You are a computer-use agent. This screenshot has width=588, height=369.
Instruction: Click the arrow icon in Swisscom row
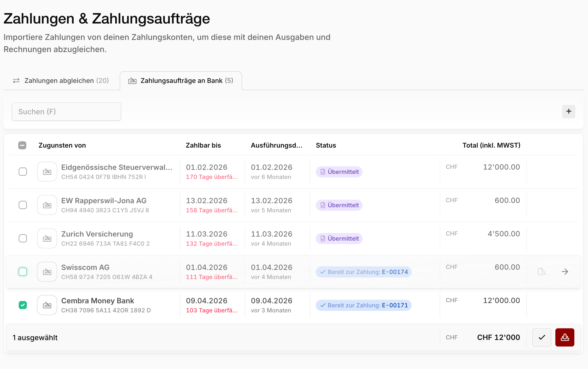tap(565, 272)
